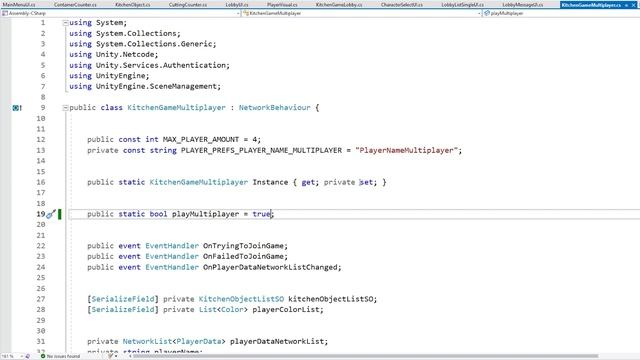Collapse the using directives block
The image size is (640, 360).
(x=65, y=23)
